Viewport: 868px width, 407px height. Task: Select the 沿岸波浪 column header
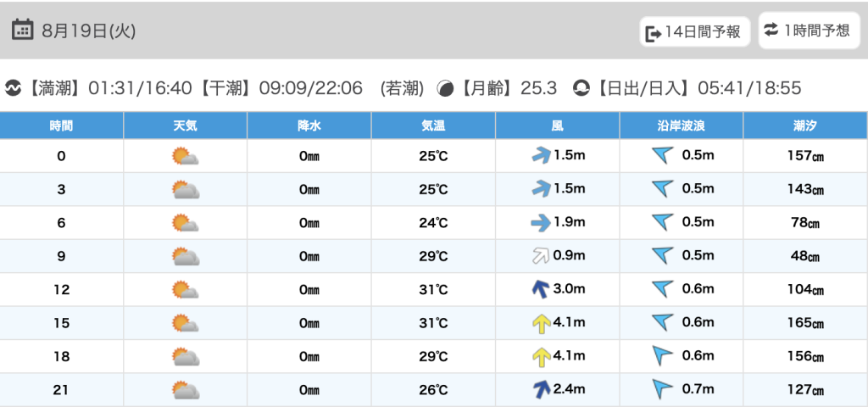click(x=681, y=125)
